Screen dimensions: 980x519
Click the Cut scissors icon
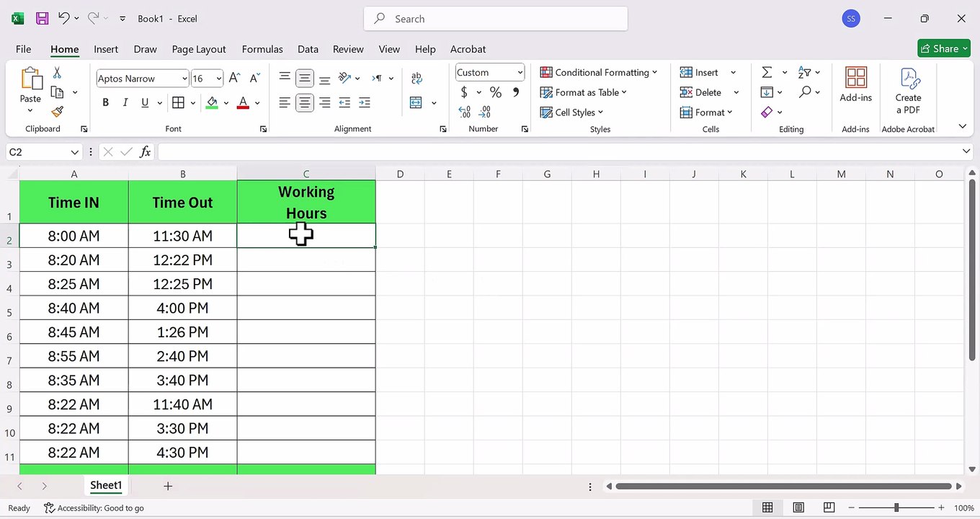click(x=57, y=73)
